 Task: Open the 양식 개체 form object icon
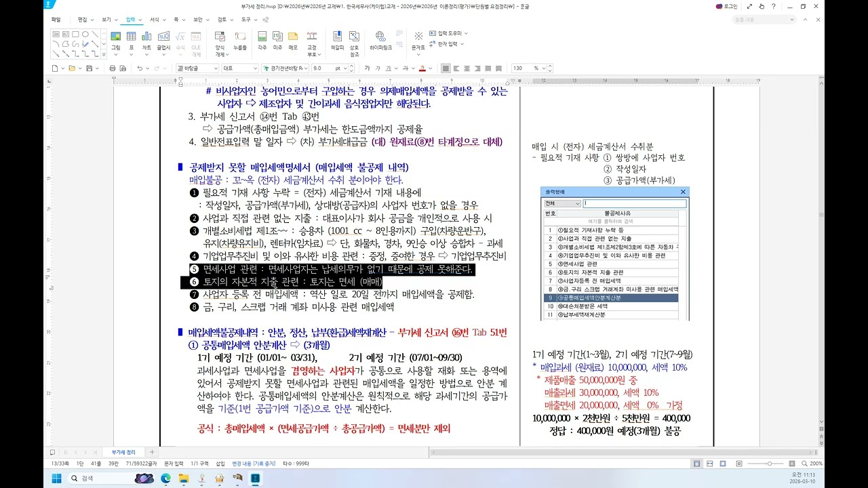(220, 44)
